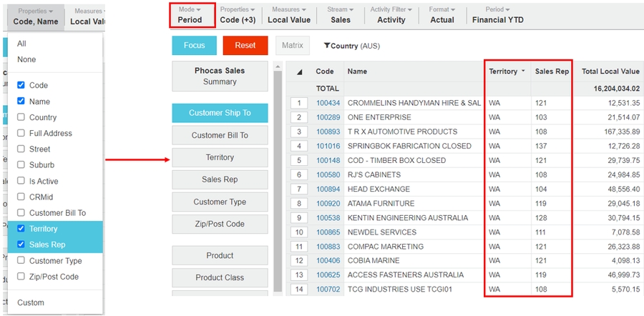Click the Country filter funnel icon

tap(327, 46)
